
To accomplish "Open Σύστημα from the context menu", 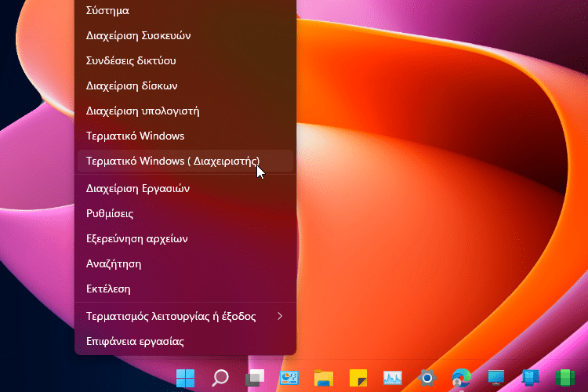I will (185, 10).
